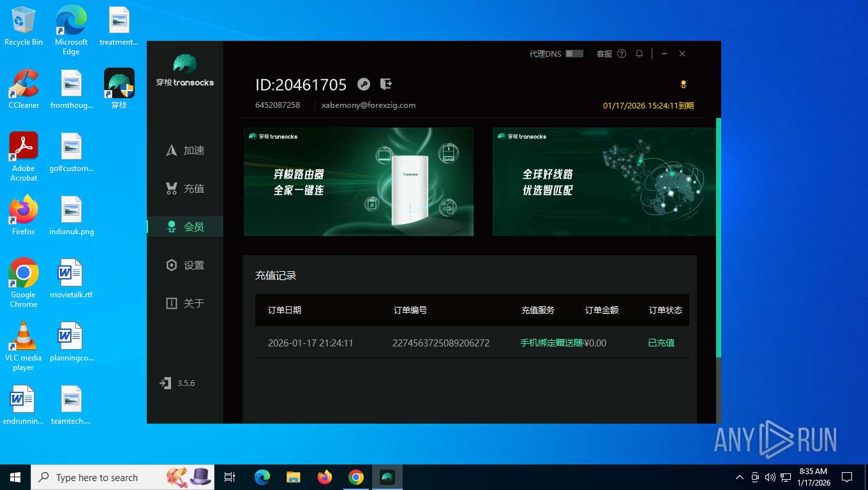Open the 加速 acceleration tab
The width and height of the screenshot is (868, 490).
(185, 151)
